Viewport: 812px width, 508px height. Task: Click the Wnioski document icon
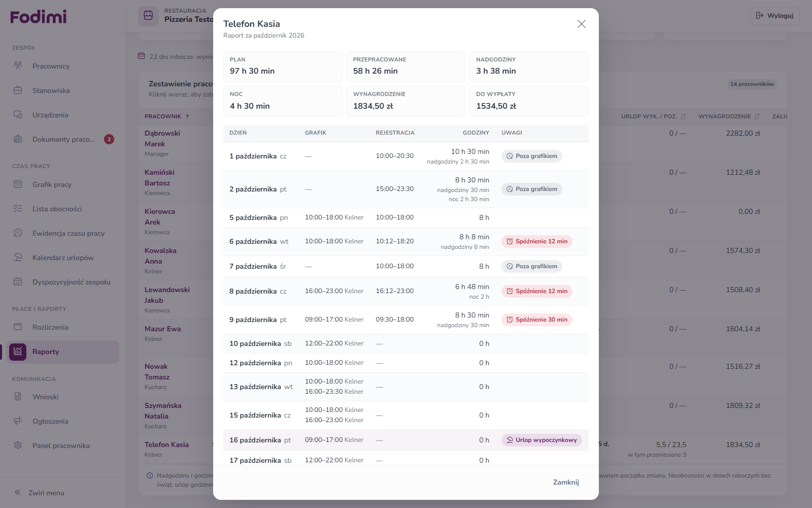pos(18,397)
